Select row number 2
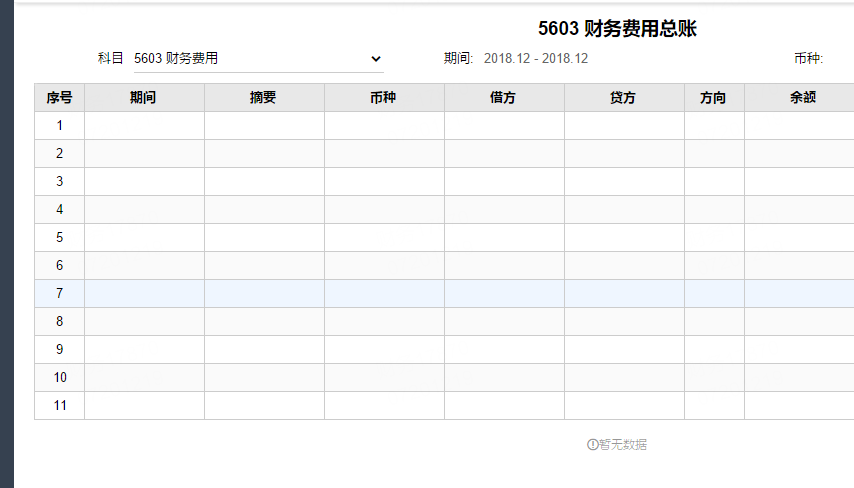Viewport: 854px width, 488px height. click(x=59, y=154)
